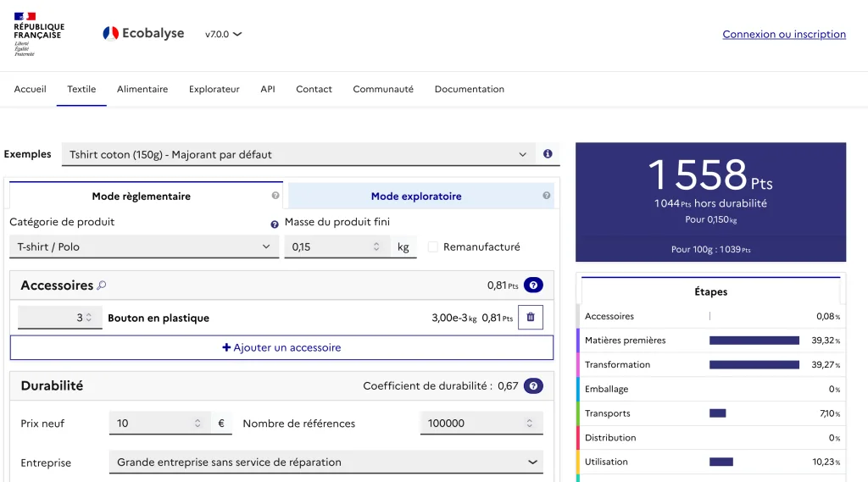
Task: Open help for Coefficient de durabilité
Action: coord(533,385)
